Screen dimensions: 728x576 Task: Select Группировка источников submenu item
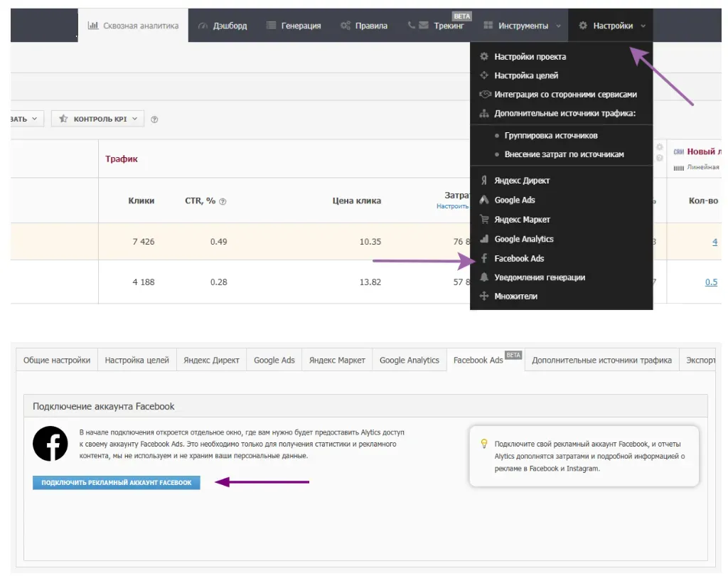tap(551, 136)
